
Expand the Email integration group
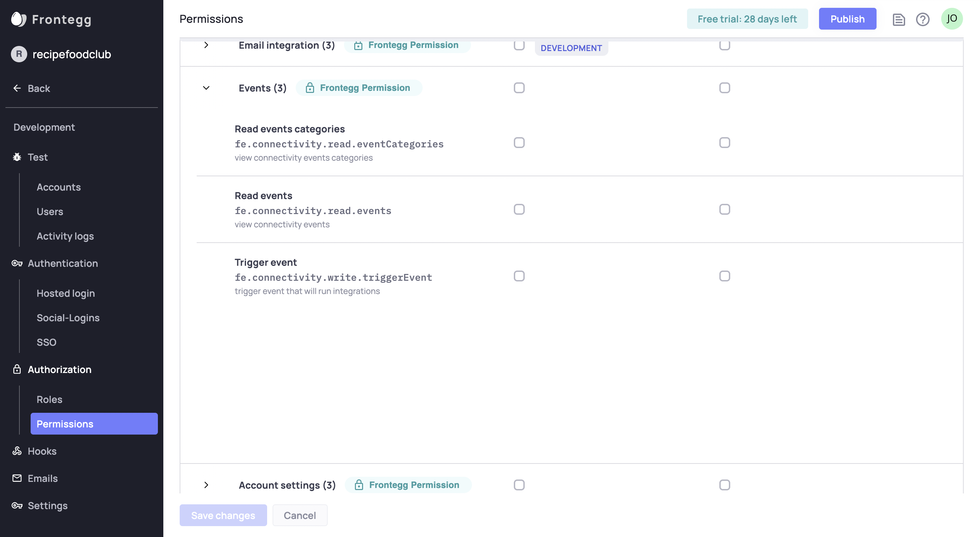pos(206,45)
